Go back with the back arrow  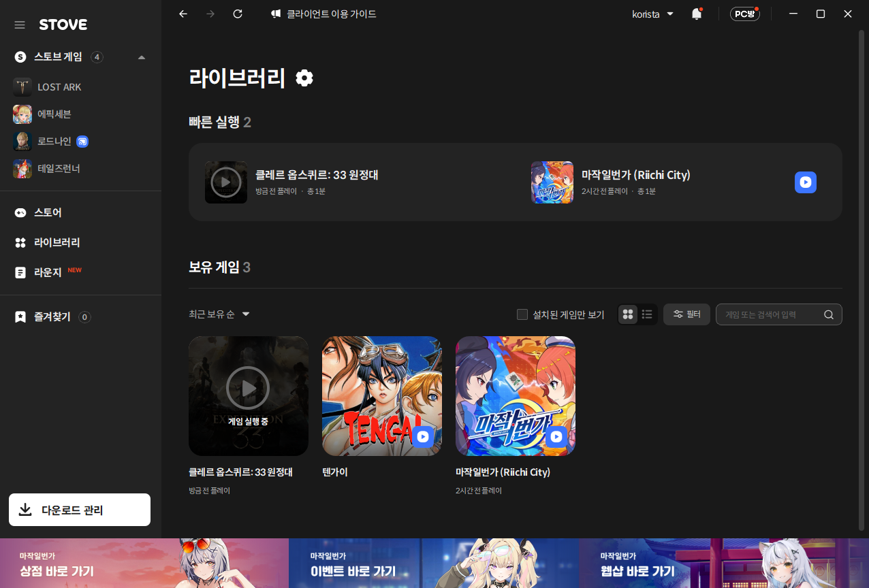pyautogui.click(x=183, y=14)
